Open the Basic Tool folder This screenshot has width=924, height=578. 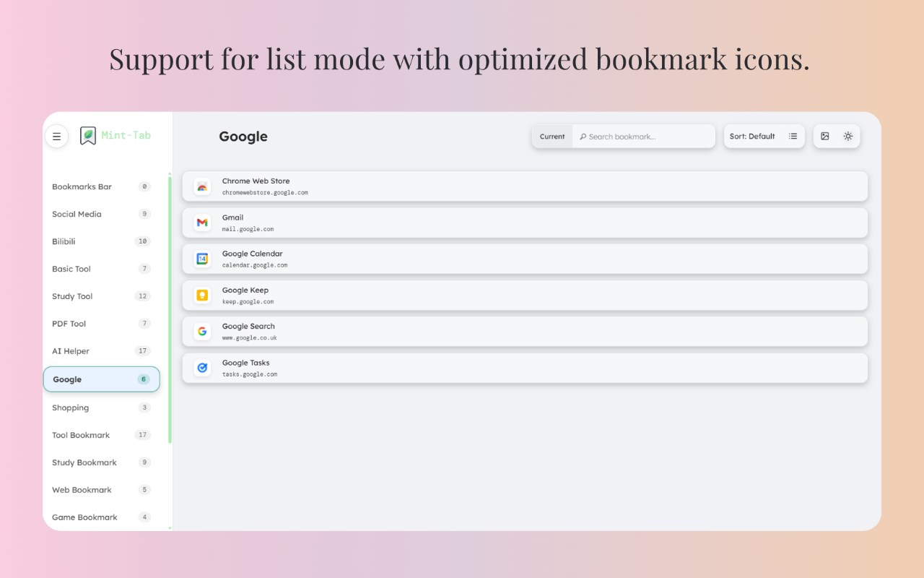pos(101,269)
